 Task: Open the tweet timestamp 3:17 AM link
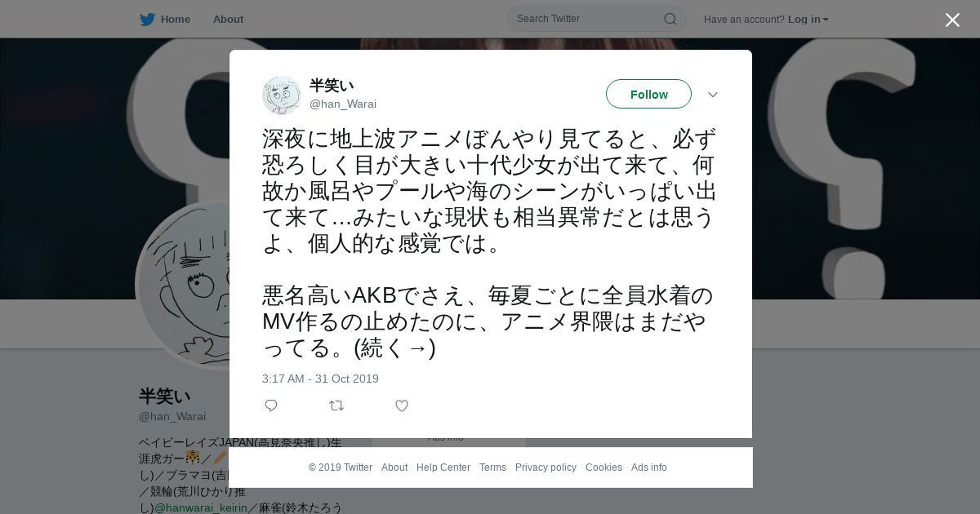(320, 379)
